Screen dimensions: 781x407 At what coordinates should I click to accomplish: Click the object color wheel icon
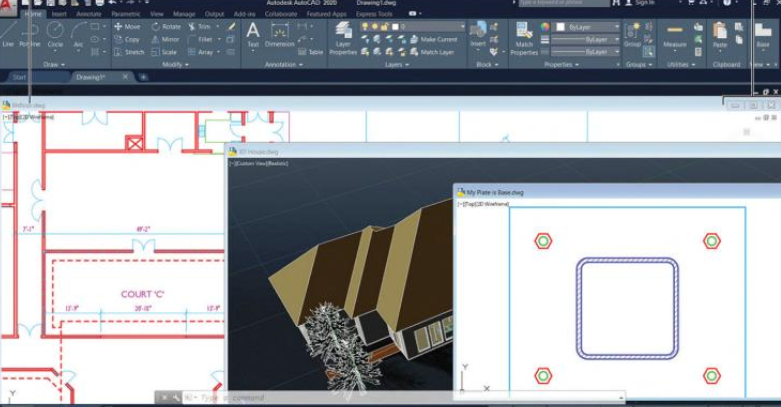[x=545, y=27]
